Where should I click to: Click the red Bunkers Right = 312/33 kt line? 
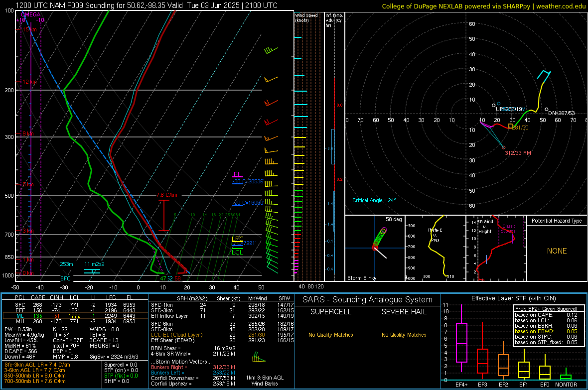(x=193, y=367)
